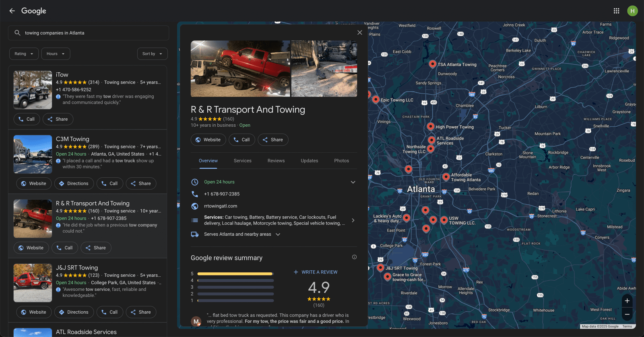This screenshot has width=644, height=337.
Task: Open C3M Towing Website button
Action: [34, 183]
